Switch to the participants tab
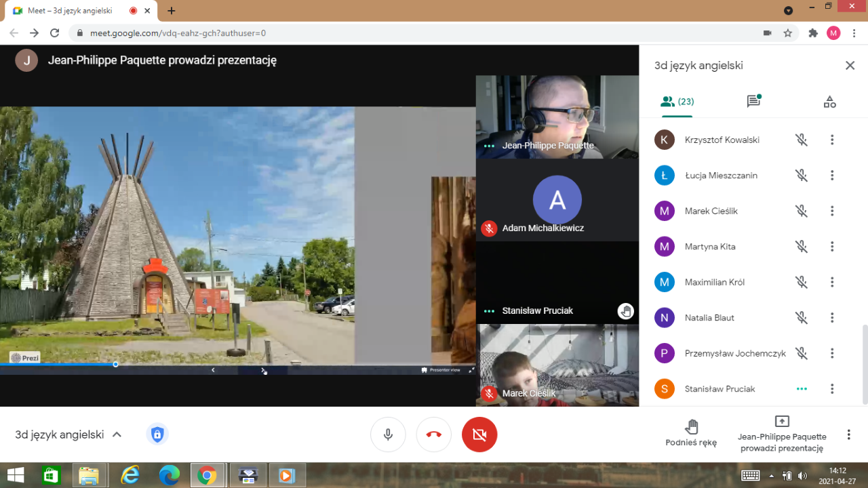The width and height of the screenshot is (868, 488). (x=677, y=102)
